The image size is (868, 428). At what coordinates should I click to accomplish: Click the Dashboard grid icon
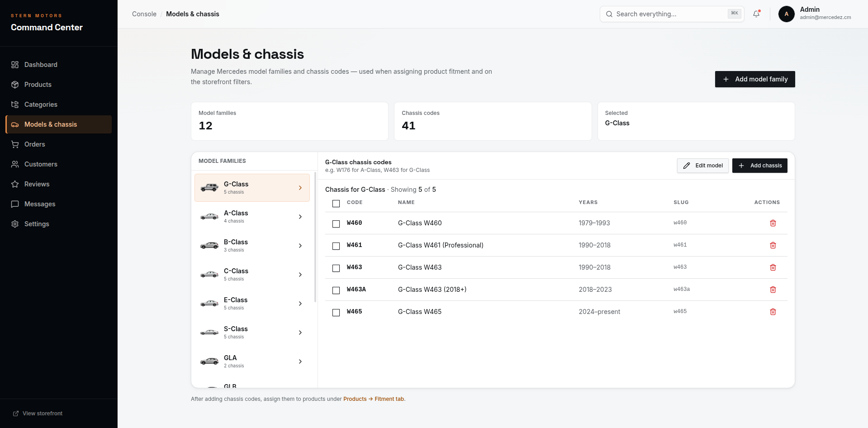[15, 65]
